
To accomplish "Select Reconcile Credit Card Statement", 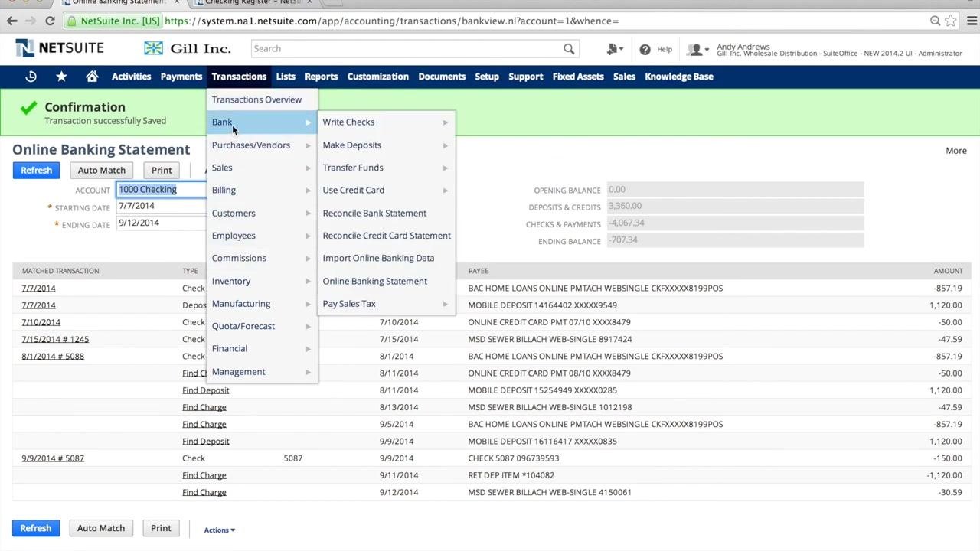I will coord(387,236).
